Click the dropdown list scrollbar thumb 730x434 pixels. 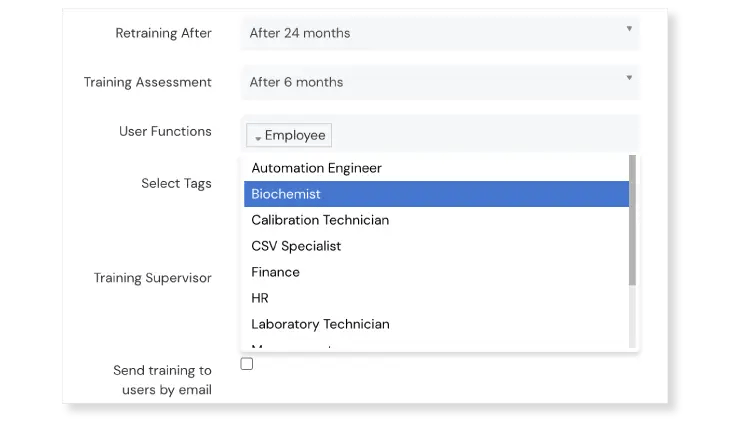632,220
